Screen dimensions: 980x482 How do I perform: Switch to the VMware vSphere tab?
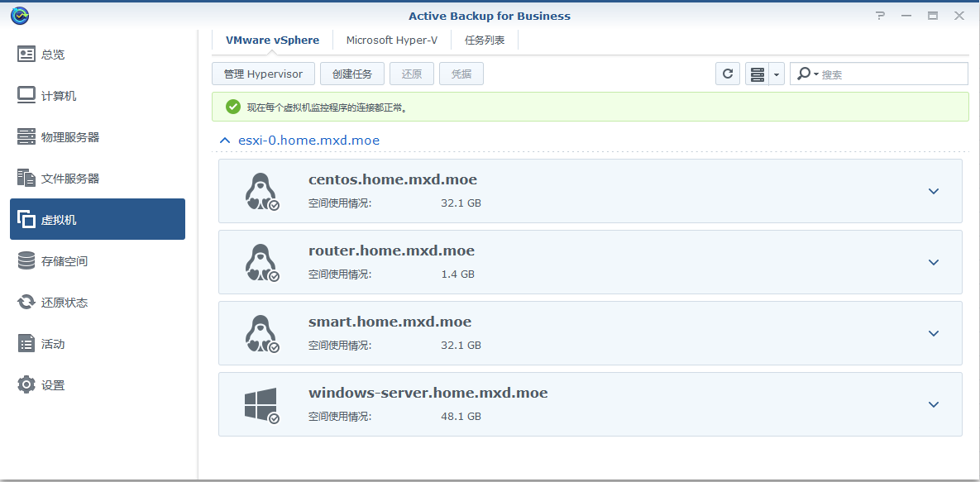tap(273, 40)
